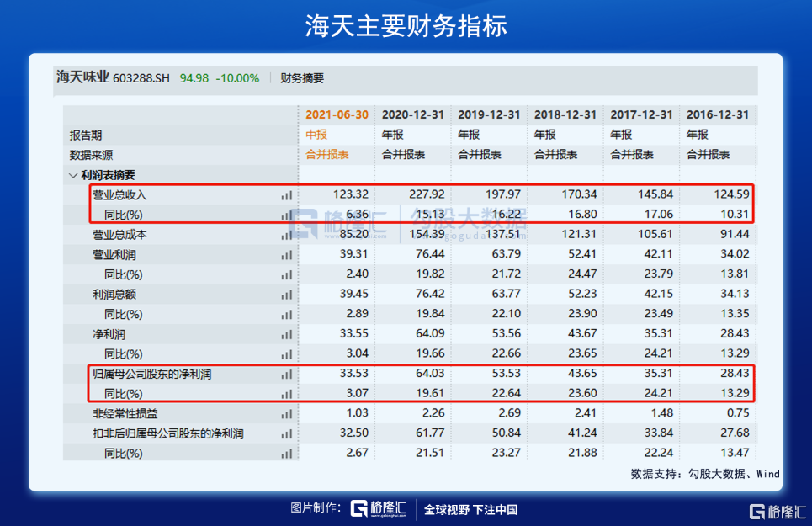Click the price change -10.00%
The width and height of the screenshot is (812, 526).
[237, 78]
